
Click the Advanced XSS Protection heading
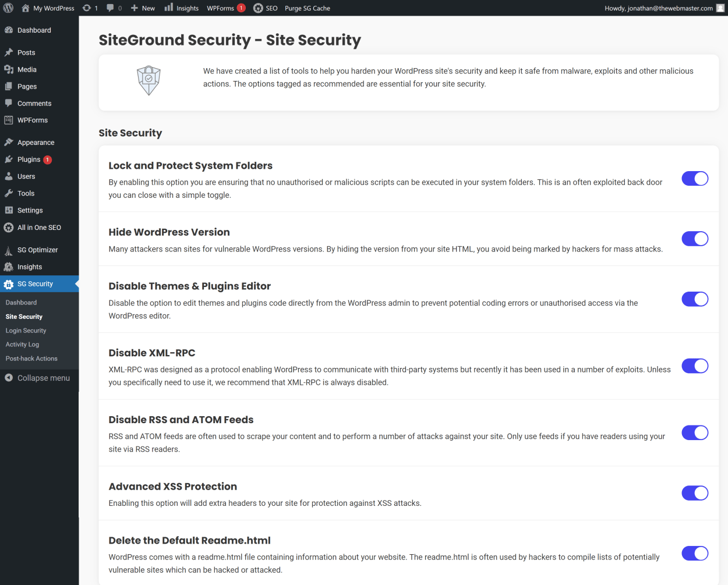(x=173, y=487)
